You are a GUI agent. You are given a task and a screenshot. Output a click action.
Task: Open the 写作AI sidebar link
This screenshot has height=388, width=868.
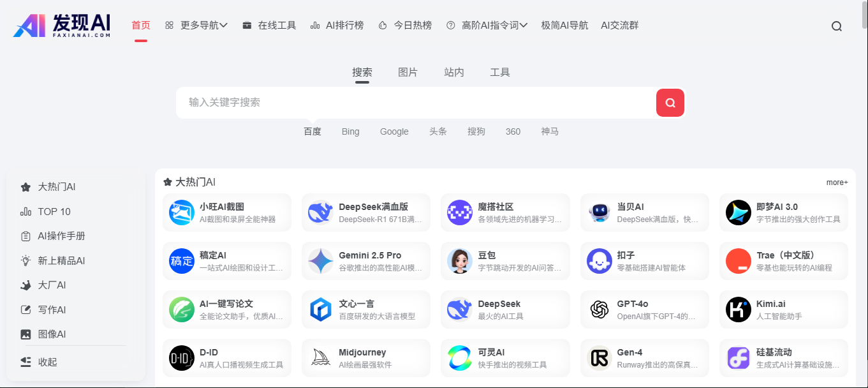tap(52, 310)
